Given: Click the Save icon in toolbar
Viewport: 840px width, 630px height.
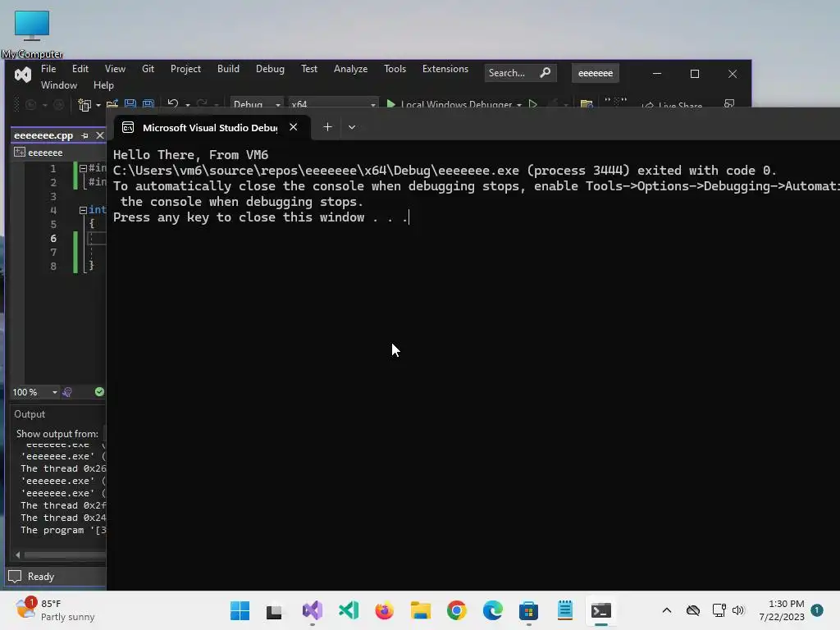Looking at the screenshot, I should 130,104.
